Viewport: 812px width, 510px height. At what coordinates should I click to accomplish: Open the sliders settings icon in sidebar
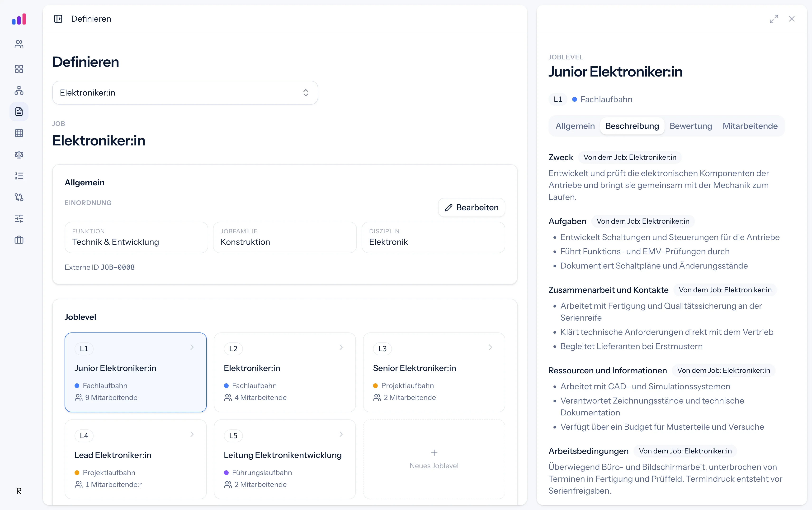pos(19,219)
